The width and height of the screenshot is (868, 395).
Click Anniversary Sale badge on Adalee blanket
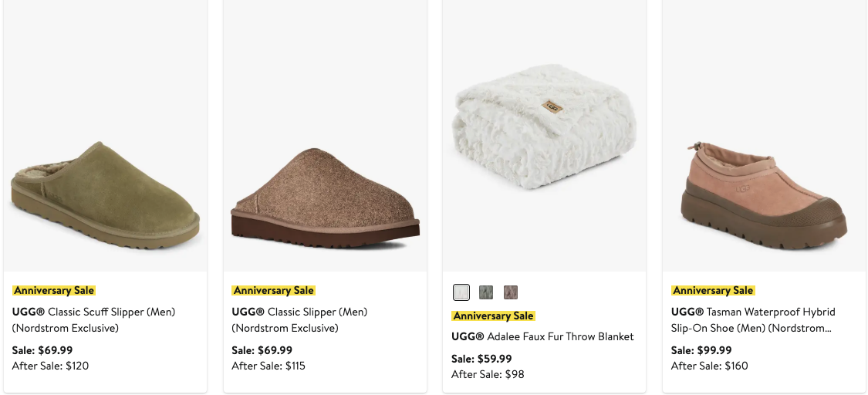494,316
